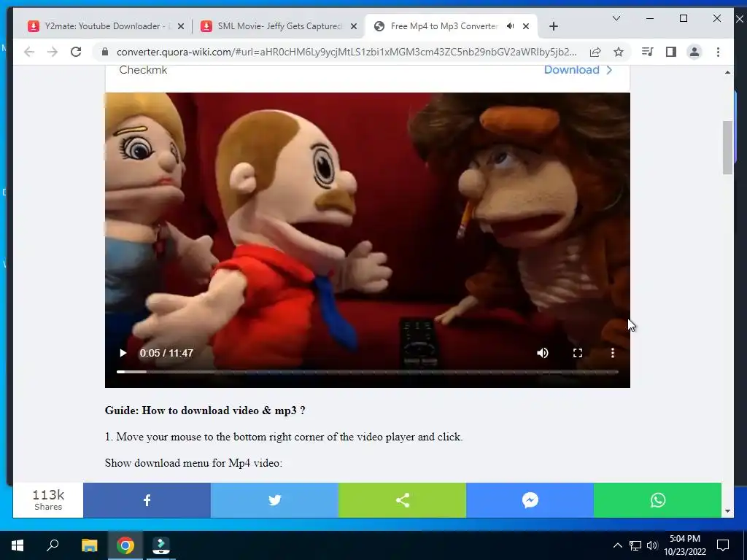Go forward to the next page
Screen dimensions: 747x560
click(x=53, y=52)
